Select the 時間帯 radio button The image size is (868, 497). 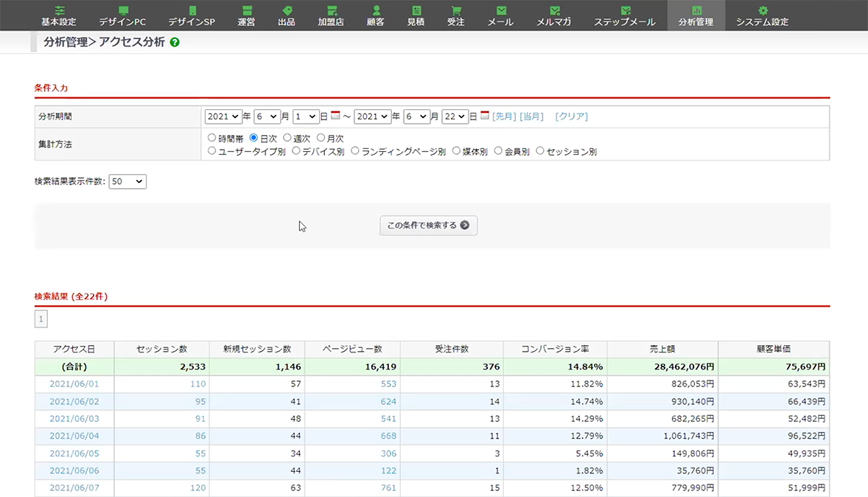click(212, 138)
